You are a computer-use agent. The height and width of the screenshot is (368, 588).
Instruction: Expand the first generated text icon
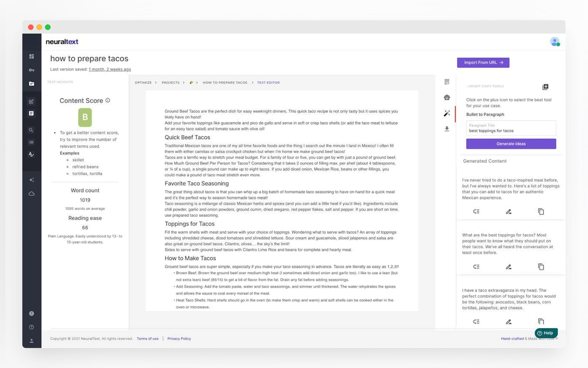click(476, 212)
